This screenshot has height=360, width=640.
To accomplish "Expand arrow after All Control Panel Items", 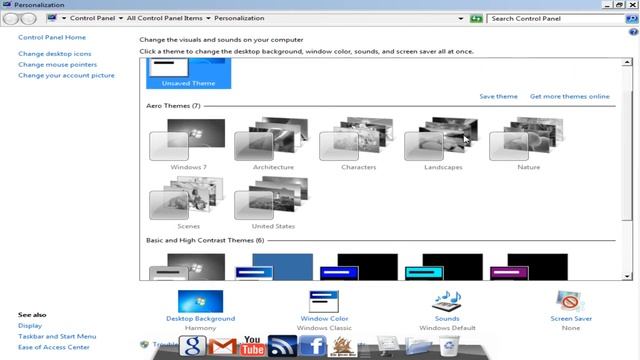I will coord(208,18).
